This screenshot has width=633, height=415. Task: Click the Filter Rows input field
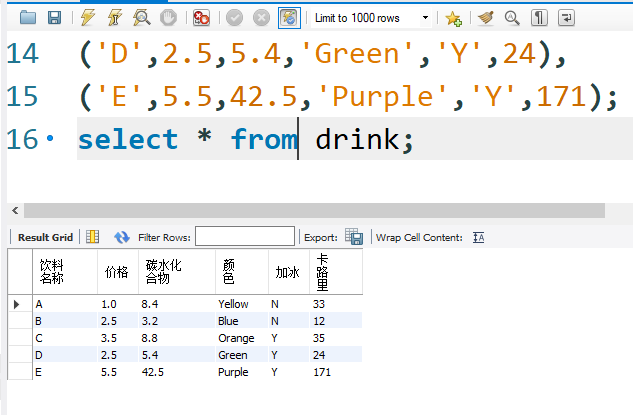tap(245, 237)
